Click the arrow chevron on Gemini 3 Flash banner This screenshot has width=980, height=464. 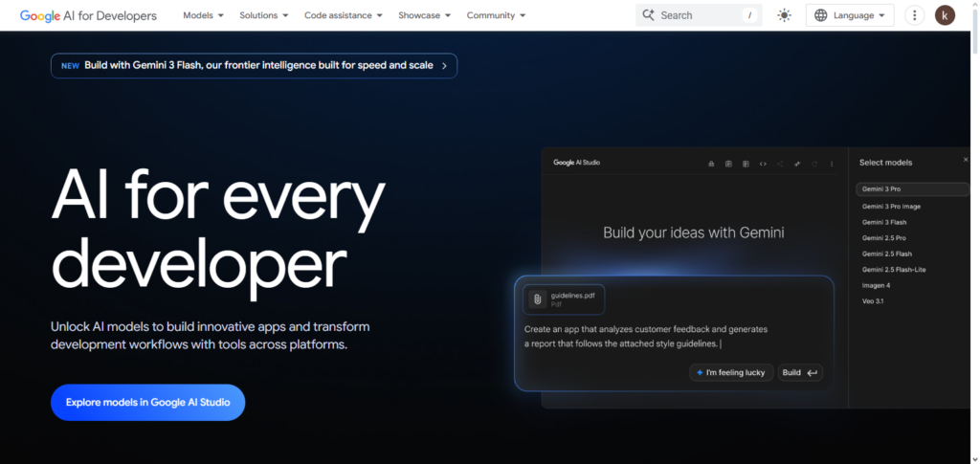(x=444, y=66)
